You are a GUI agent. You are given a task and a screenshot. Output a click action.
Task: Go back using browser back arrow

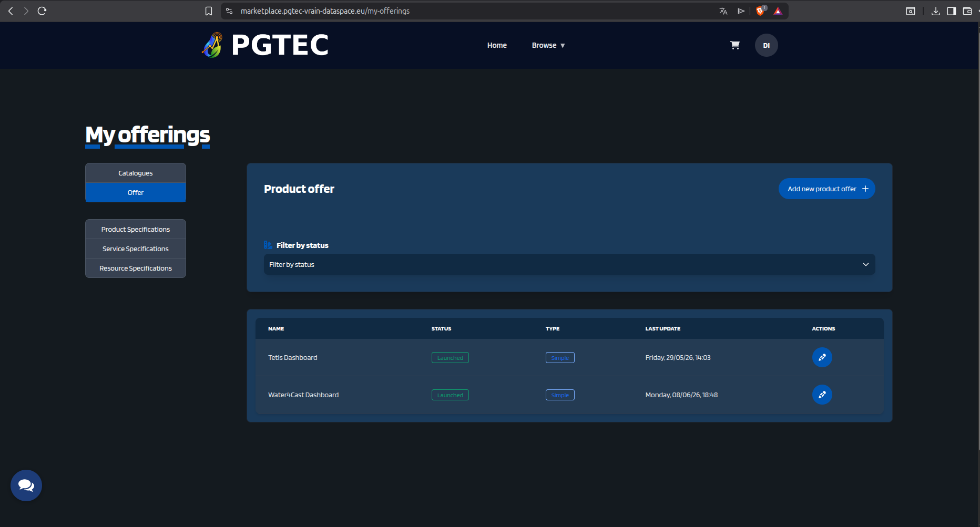(x=11, y=11)
